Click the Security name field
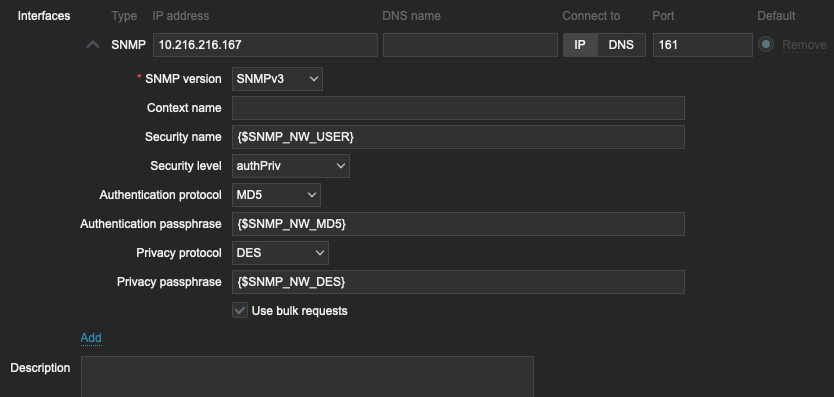 [458, 137]
